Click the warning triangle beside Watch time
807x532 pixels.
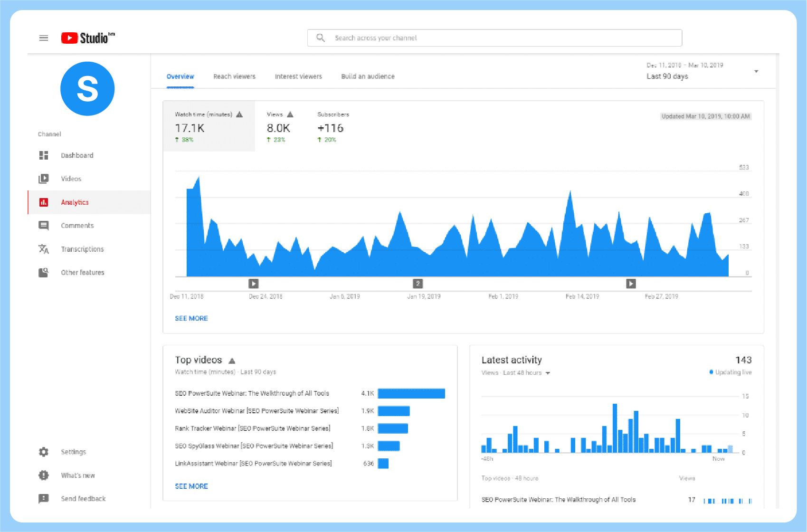(239, 114)
